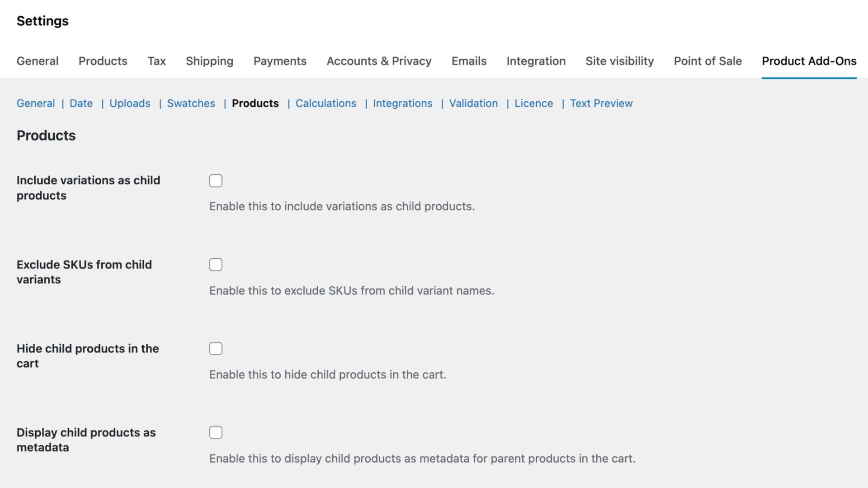Open the Licence section link
868x488 pixels.
534,103
